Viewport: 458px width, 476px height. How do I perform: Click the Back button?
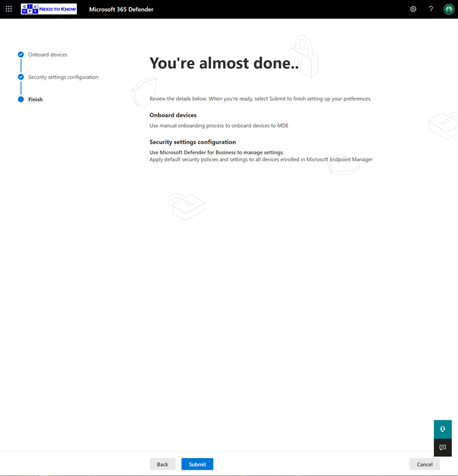coord(162,464)
